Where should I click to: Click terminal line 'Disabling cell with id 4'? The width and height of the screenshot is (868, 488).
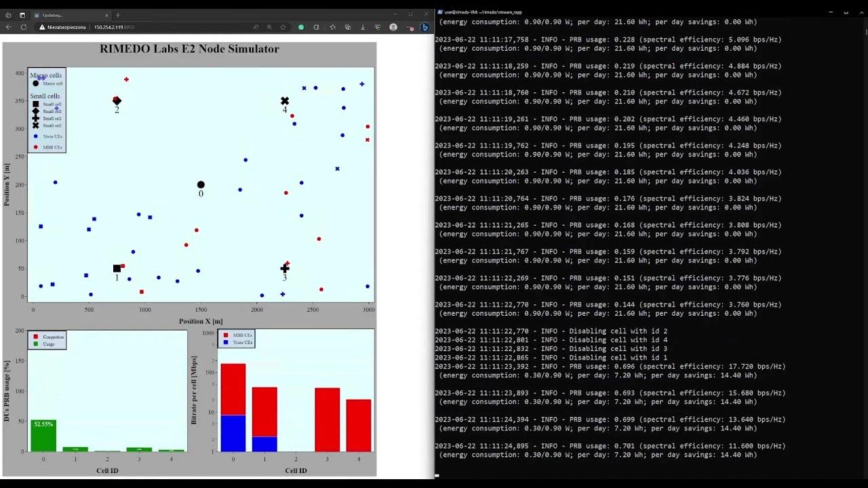click(x=551, y=340)
